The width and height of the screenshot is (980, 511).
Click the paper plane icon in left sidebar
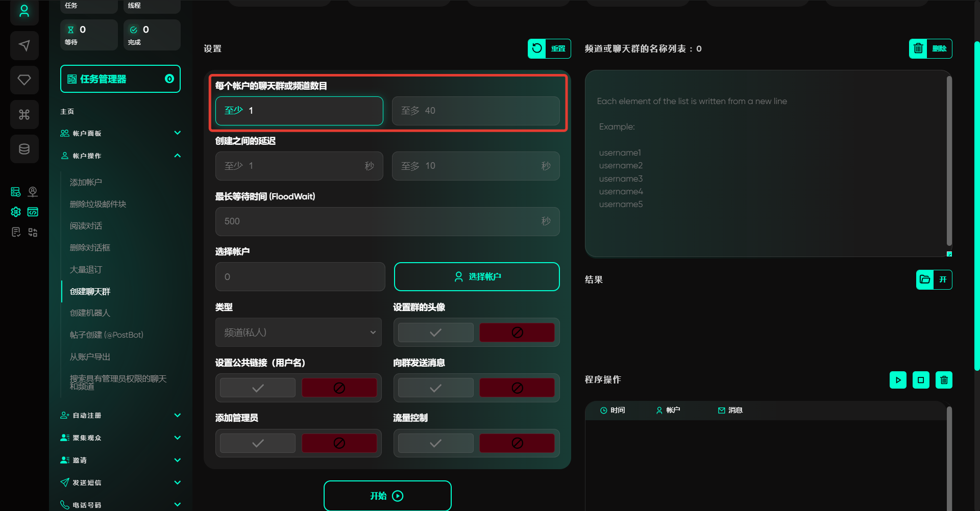click(x=24, y=45)
